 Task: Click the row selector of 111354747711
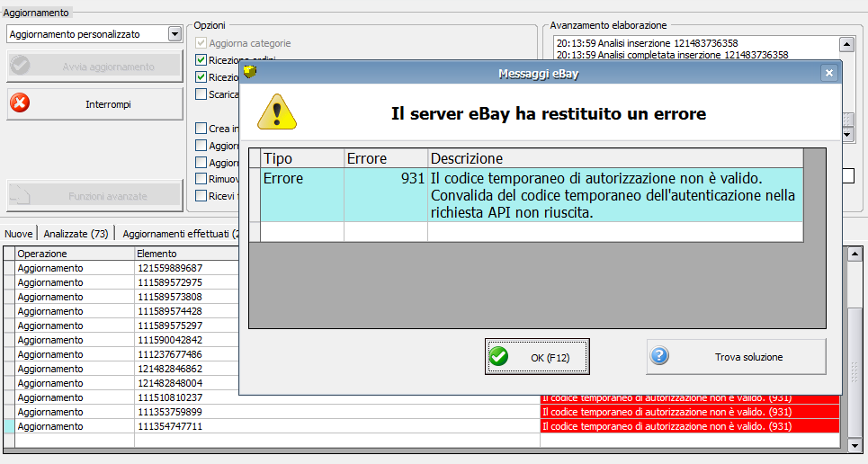tap(9, 426)
